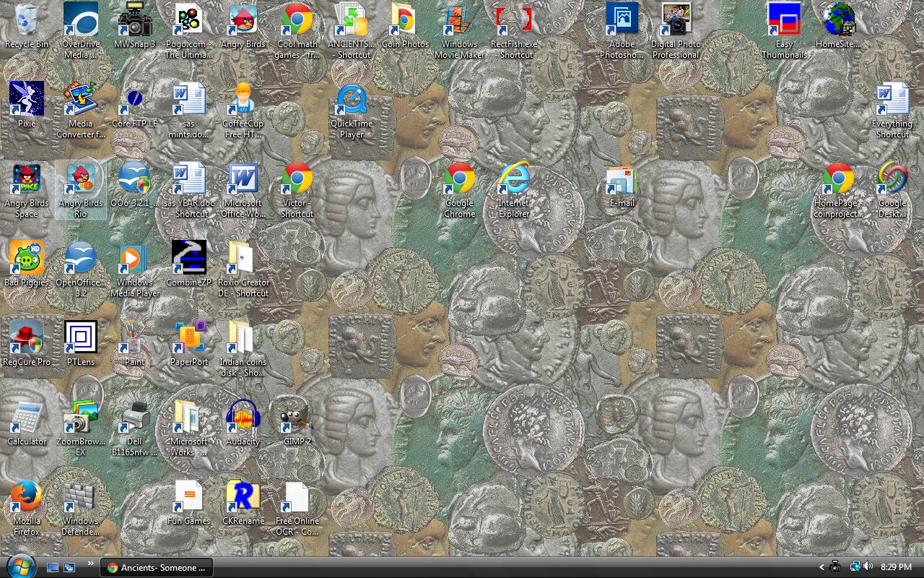Click the Show Desktop quick launch button
924x578 pixels.
[x=53, y=568]
